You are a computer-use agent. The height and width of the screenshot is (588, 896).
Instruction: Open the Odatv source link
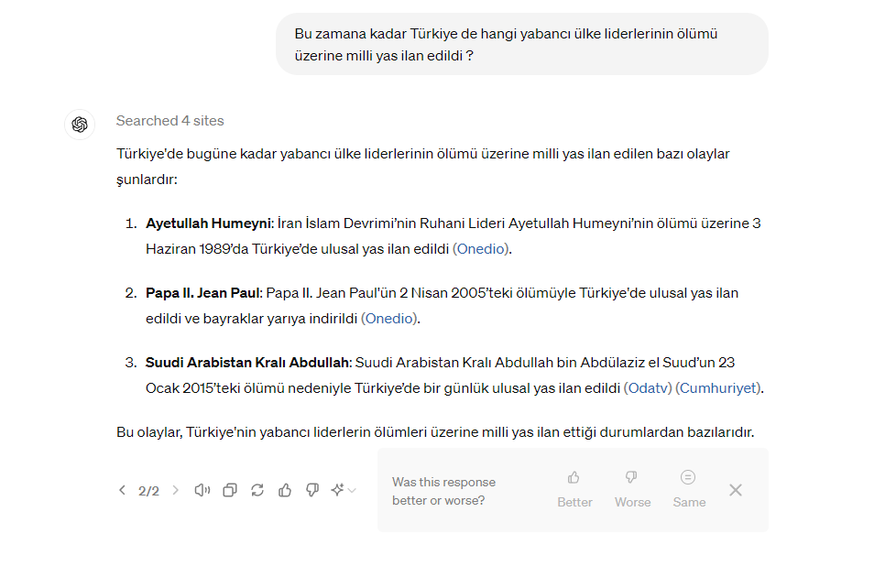pos(648,388)
